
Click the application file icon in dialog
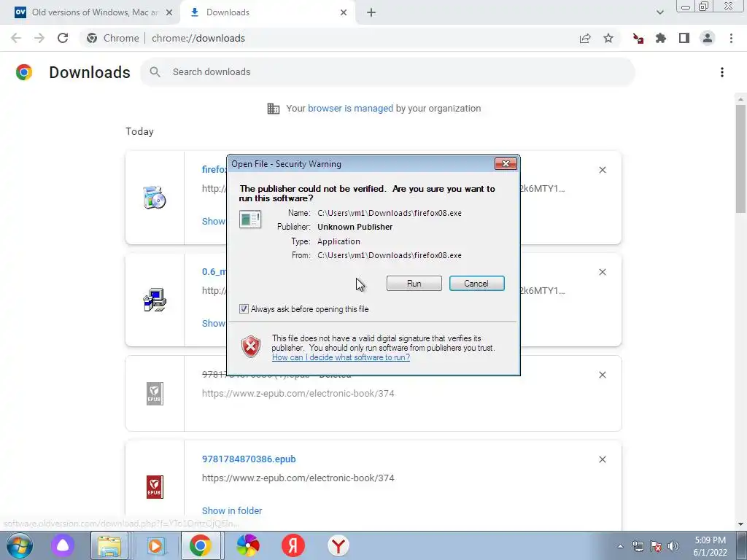click(250, 219)
